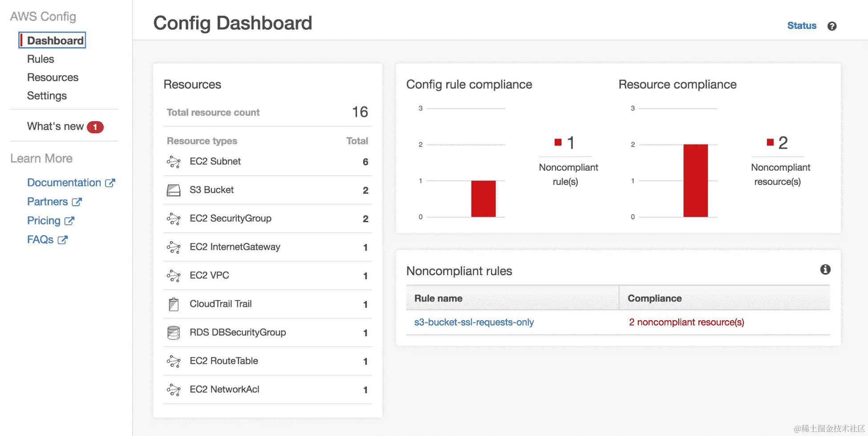Click the Noncompliant resource(s) label
The width and height of the screenshot is (868, 436).
(780, 175)
